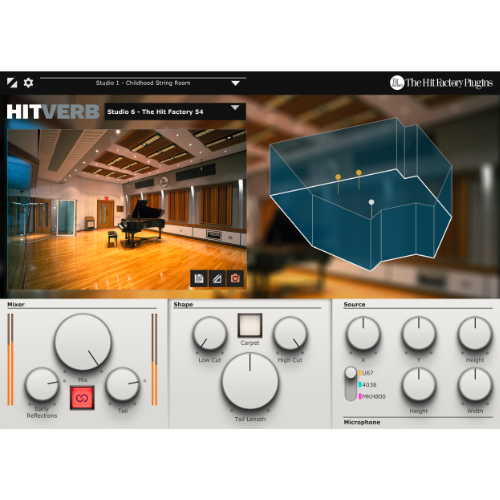
Task: Click the High Cut knob
Action: click(290, 334)
